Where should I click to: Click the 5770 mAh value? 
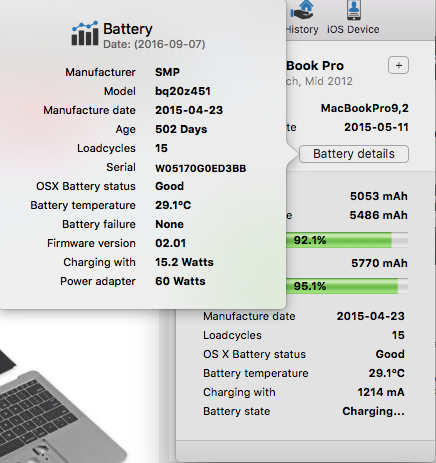[379, 263]
